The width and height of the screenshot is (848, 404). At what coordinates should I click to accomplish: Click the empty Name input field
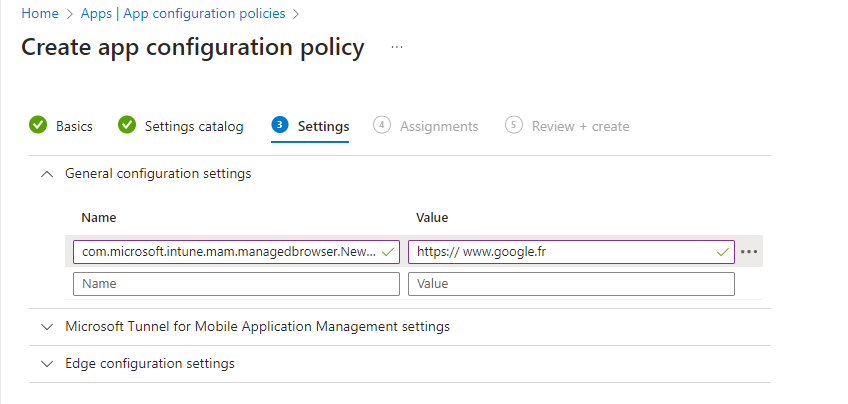coord(236,284)
